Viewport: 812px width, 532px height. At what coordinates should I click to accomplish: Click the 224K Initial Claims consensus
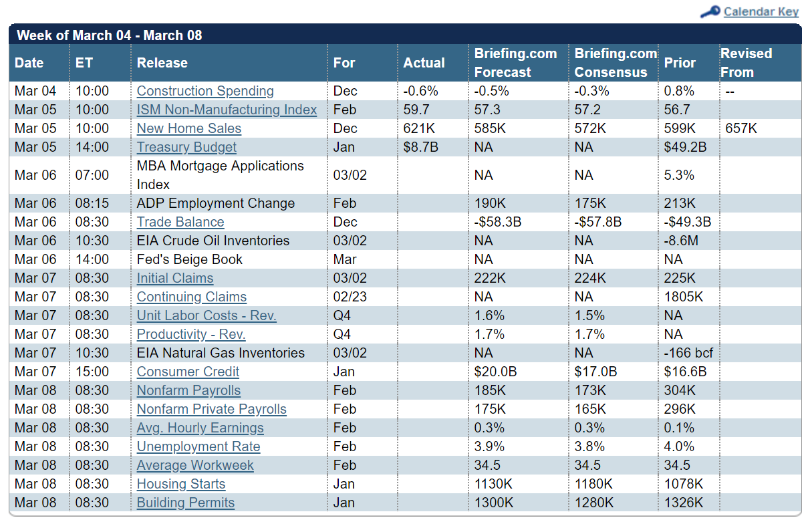pos(590,278)
